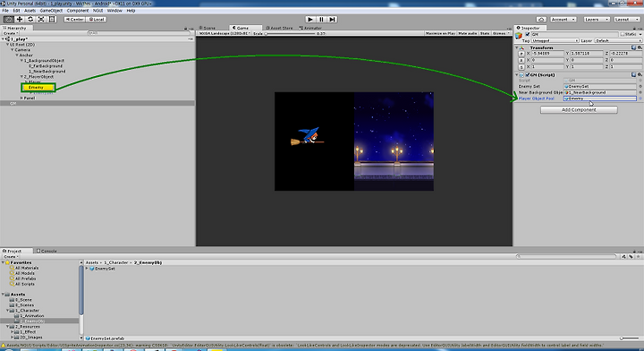Image resolution: width=644 pixels, height=351 pixels.
Task: Toggle Local coordinate mode
Action: coord(97,20)
